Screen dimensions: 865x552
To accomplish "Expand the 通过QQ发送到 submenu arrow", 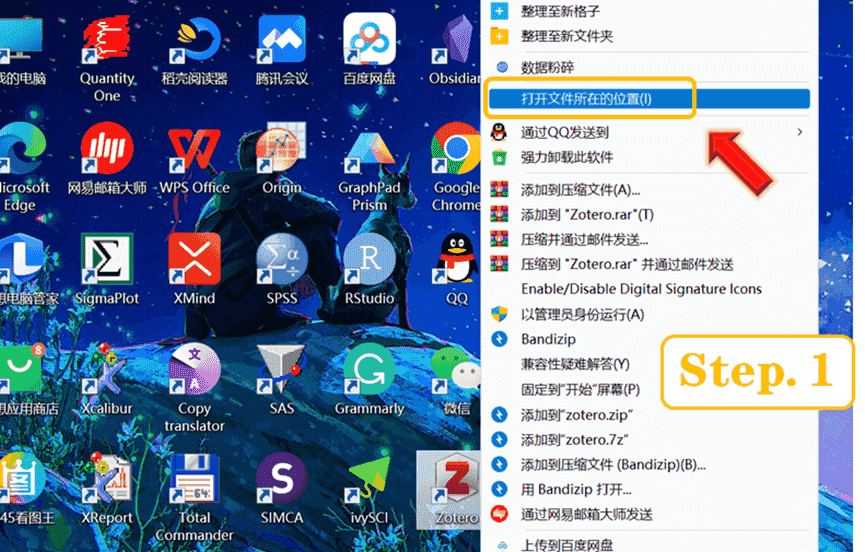I will click(x=799, y=132).
